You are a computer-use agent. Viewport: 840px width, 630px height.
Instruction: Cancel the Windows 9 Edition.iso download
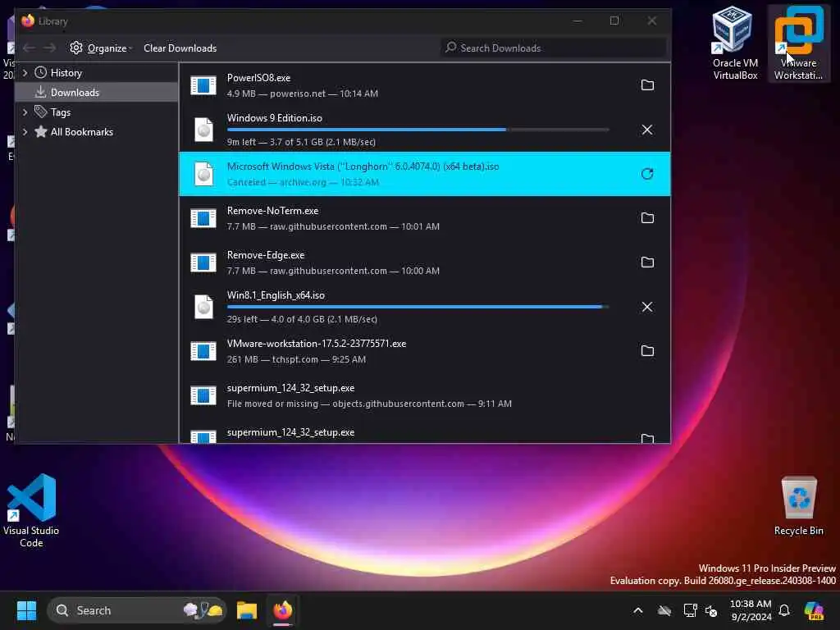(x=647, y=130)
